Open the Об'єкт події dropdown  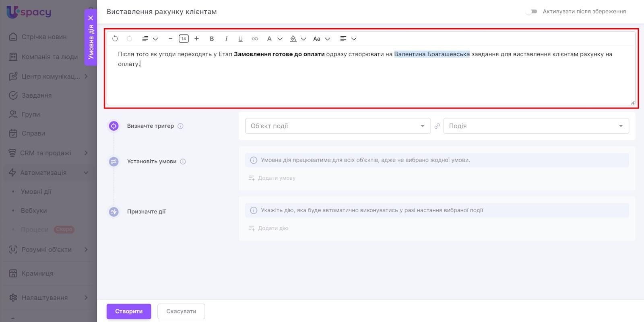click(x=337, y=126)
